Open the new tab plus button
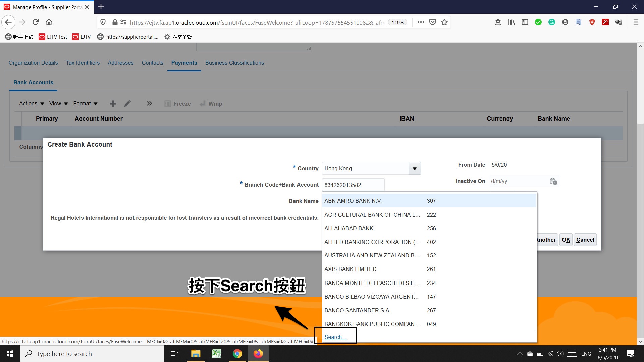 point(101,7)
